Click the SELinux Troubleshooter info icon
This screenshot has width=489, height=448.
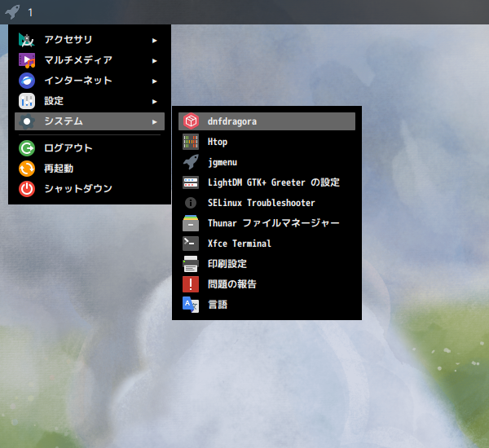pyautogui.click(x=191, y=203)
